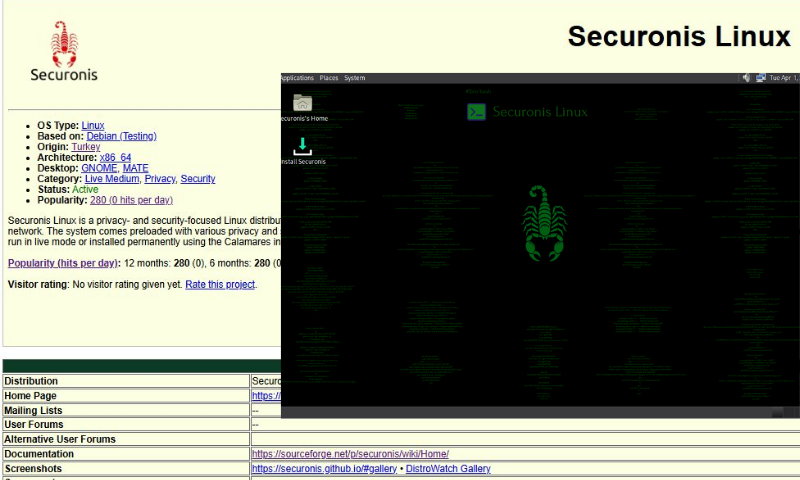Screen dimensions: 800x480
Task: Open the Securonis's Home folder icon
Action: click(x=302, y=103)
